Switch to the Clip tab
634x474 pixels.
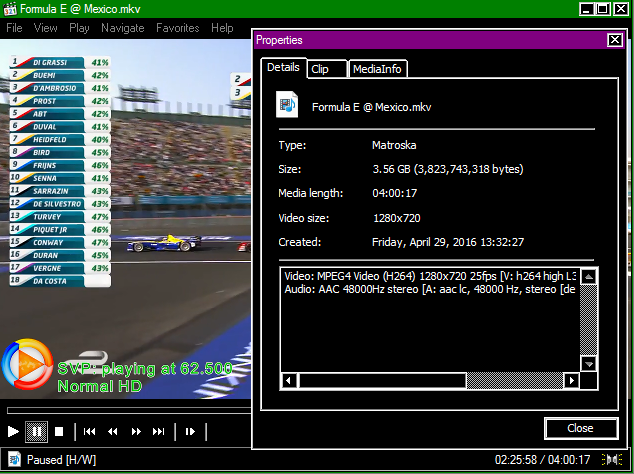coord(320,69)
